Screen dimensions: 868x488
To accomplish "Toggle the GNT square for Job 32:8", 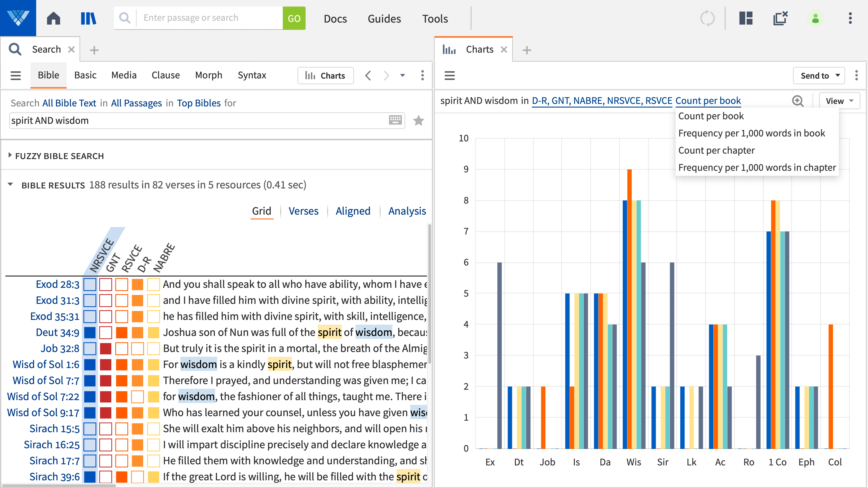I will [106, 349].
